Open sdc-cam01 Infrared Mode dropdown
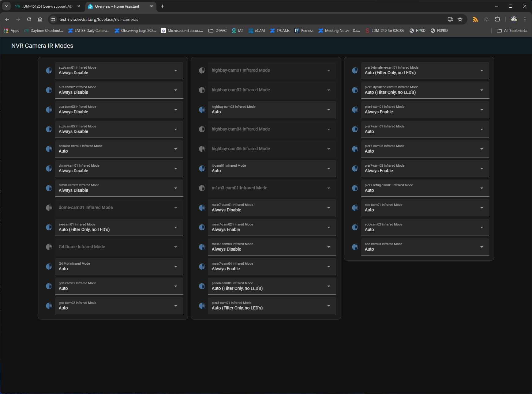This screenshot has width=532, height=394. click(425, 208)
